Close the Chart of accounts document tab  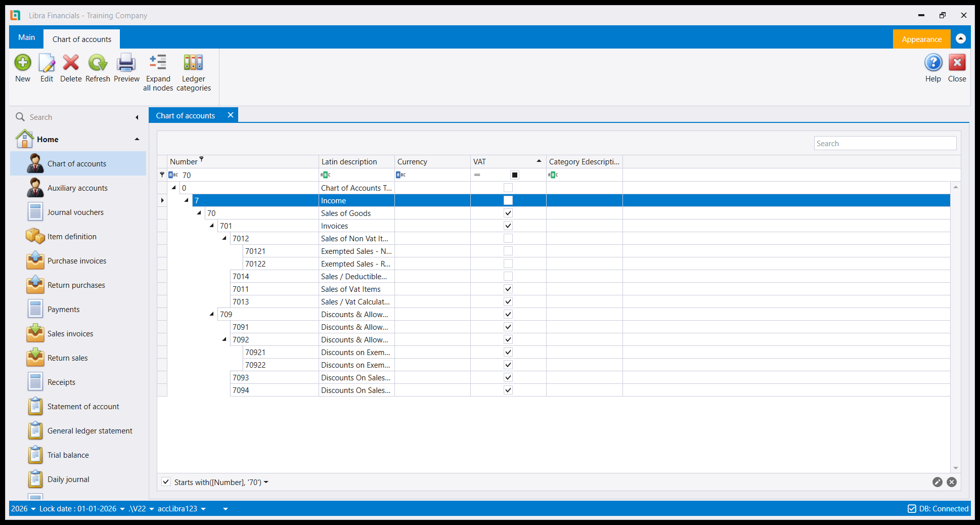[231, 115]
